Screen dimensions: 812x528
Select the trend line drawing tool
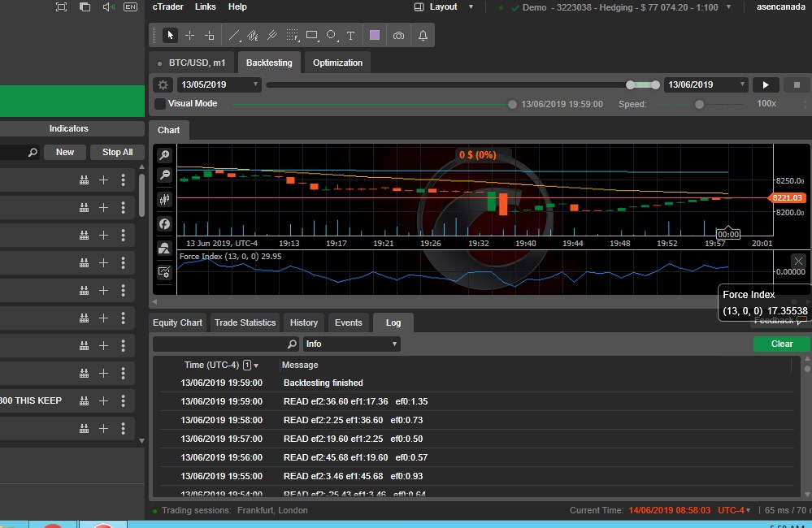pyautogui.click(x=234, y=35)
